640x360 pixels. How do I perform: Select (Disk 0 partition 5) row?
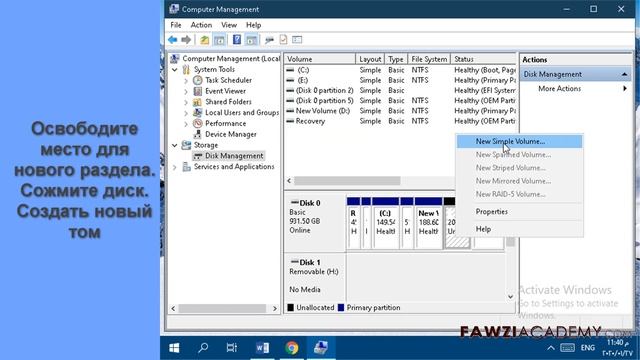pyautogui.click(x=400, y=101)
